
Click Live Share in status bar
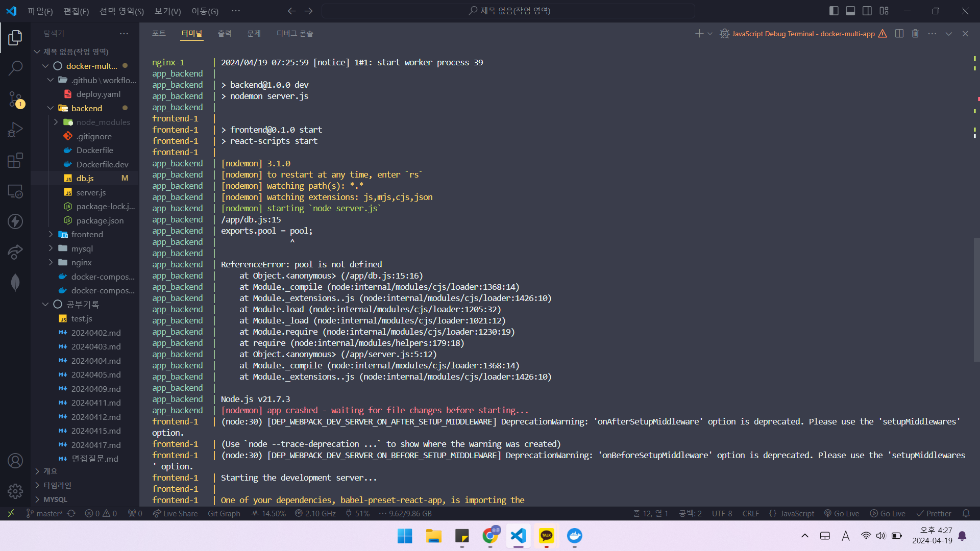(x=175, y=513)
